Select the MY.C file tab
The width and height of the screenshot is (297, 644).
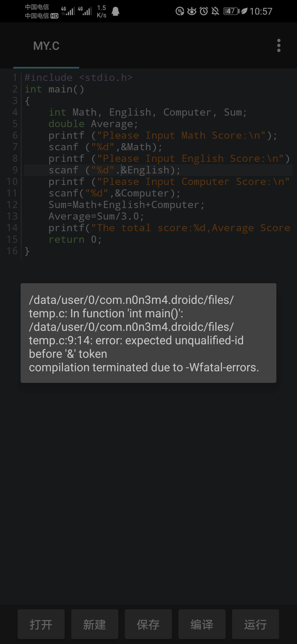(x=46, y=46)
